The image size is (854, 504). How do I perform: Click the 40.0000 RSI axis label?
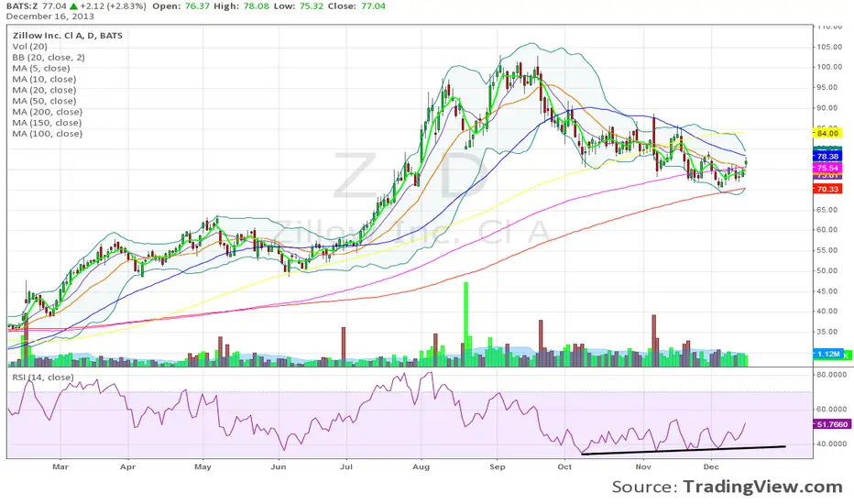pos(832,444)
